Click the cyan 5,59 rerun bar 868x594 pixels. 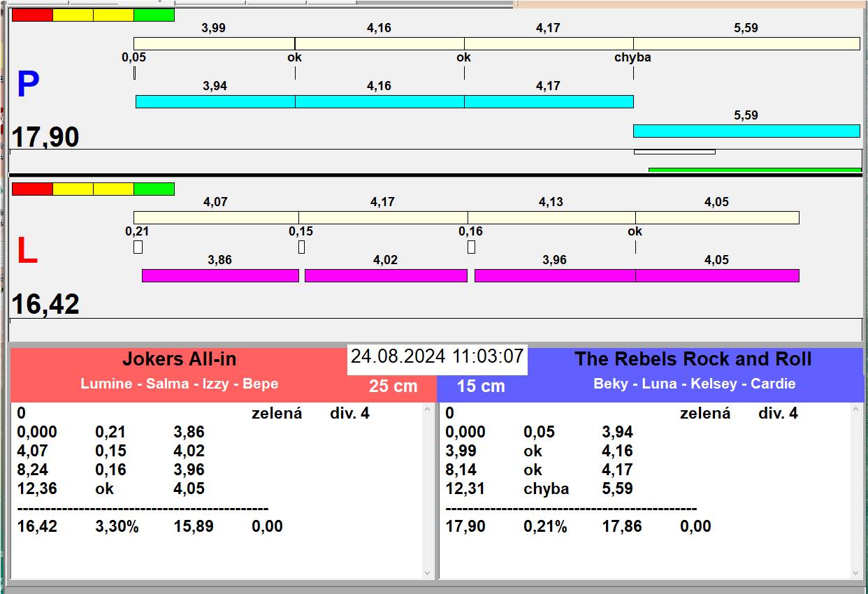pyautogui.click(x=746, y=131)
